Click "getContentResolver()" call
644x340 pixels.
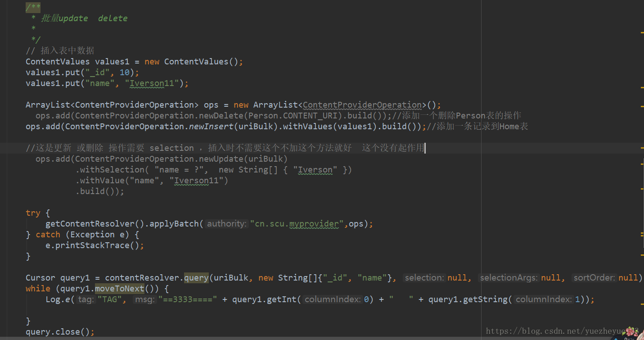(x=95, y=224)
